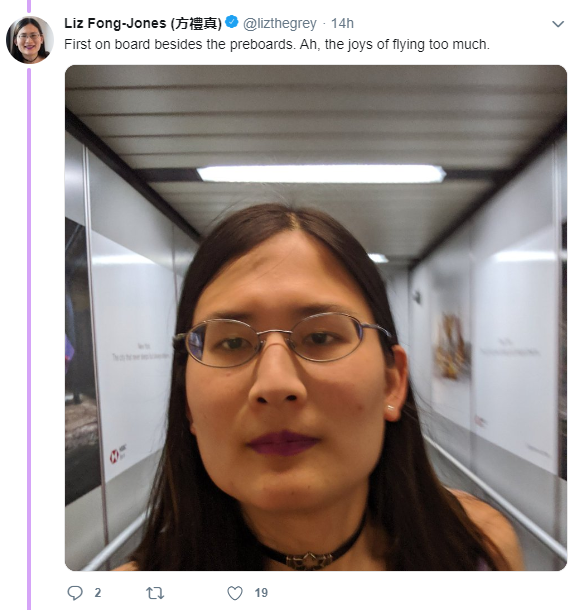Click the blue verified badge
This screenshot has height=610, width=587.
tap(232, 22)
